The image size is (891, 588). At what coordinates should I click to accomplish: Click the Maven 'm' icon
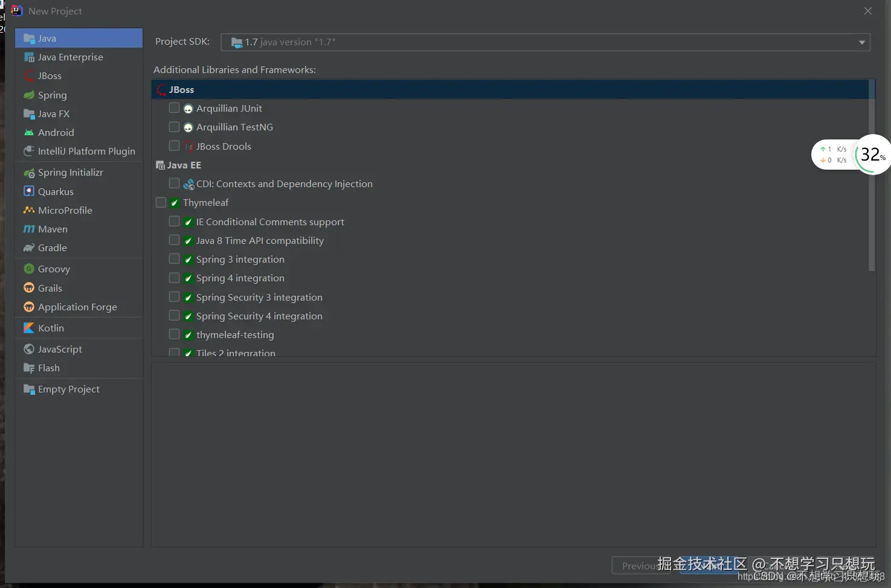tap(29, 229)
